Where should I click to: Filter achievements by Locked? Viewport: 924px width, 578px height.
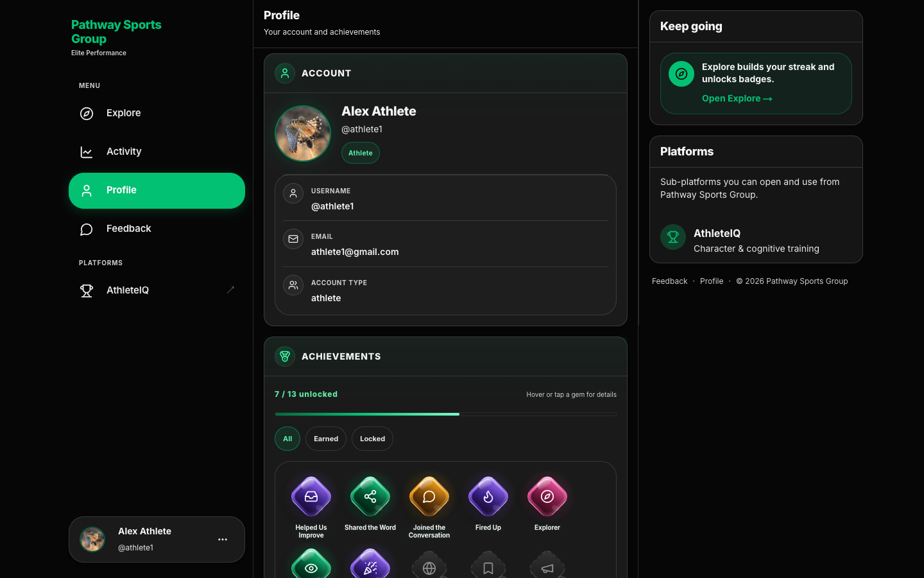(x=372, y=439)
